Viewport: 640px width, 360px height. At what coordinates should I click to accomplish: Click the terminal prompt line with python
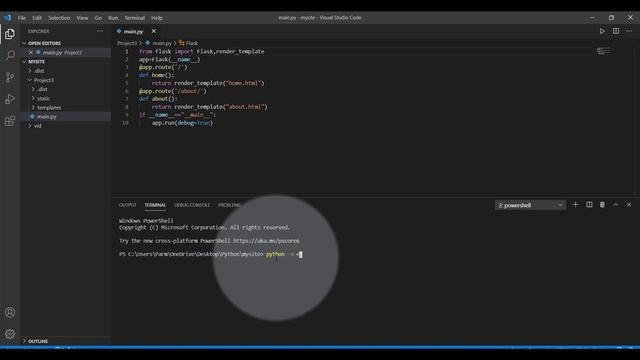coord(211,254)
